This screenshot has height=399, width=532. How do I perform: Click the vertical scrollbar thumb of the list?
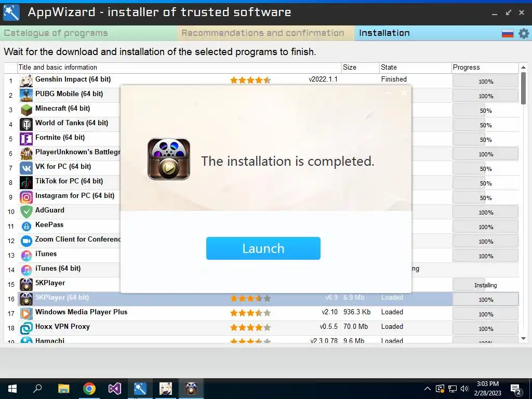tap(523, 88)
